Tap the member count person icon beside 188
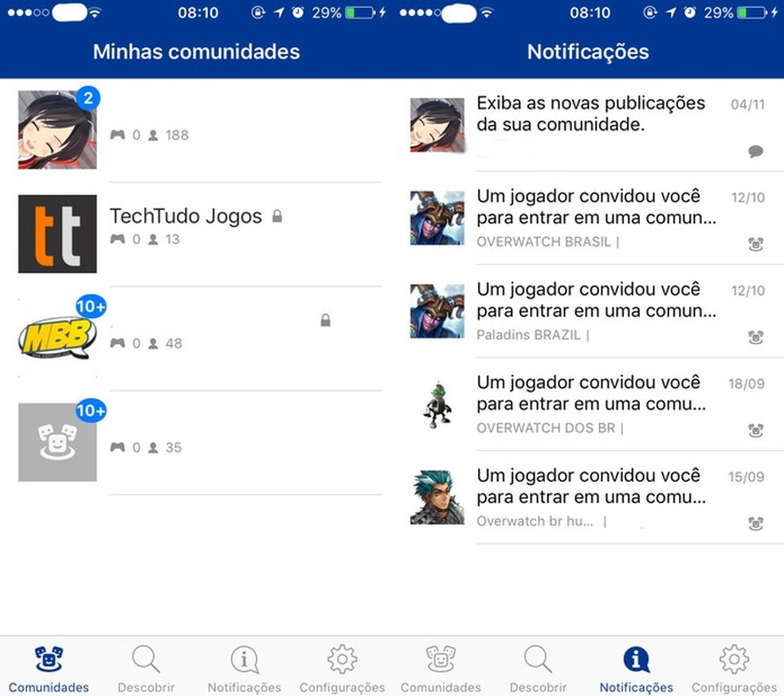Image resolution: width=784 pixels, height=696 pixels. pyautogui.click(x=151, y=135)
